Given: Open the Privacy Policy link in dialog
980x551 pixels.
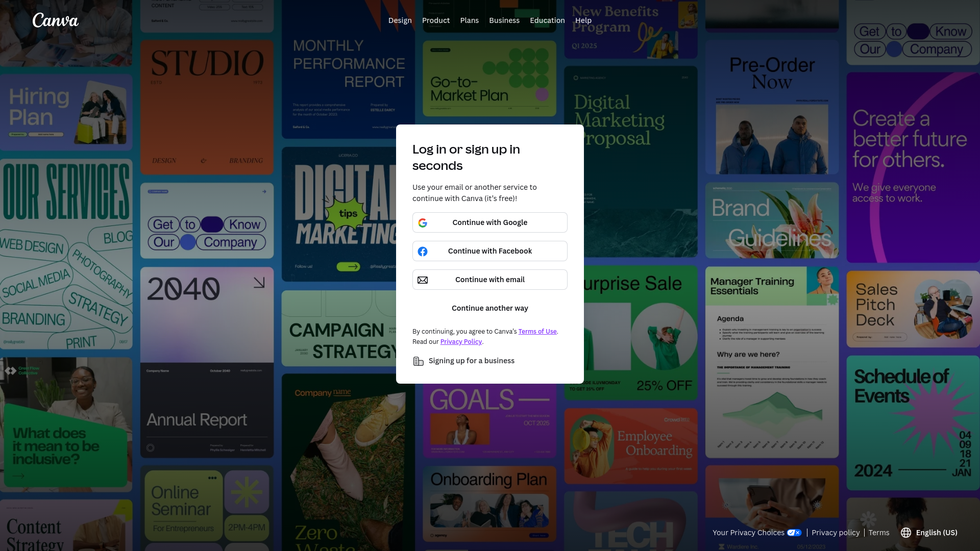Looking at the screenshot, I should (461, 342).
